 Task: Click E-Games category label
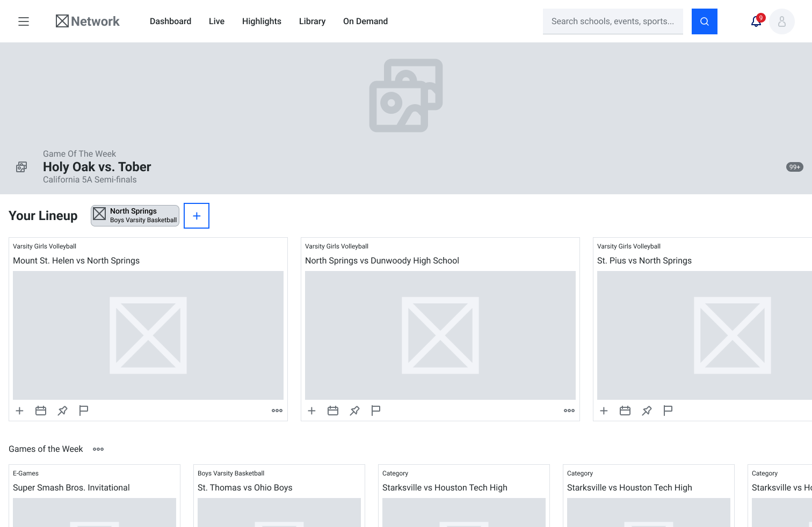click(x=26, y=473)
